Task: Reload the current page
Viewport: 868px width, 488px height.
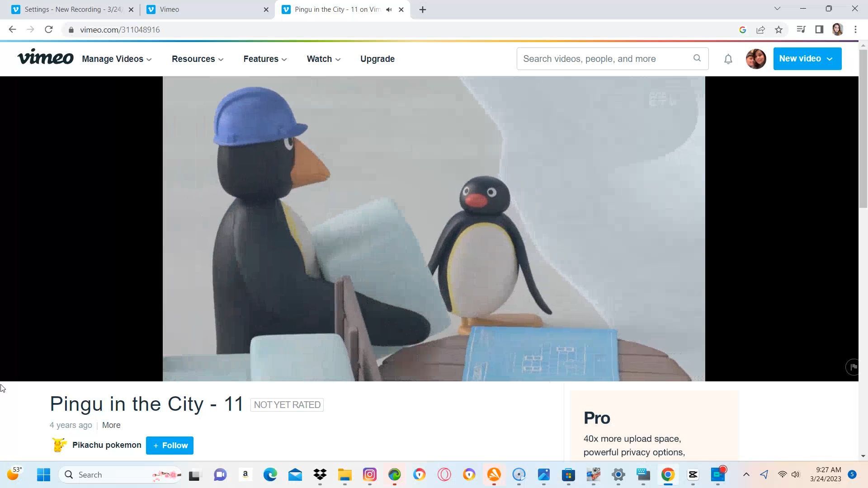Action: click(49, 30)
